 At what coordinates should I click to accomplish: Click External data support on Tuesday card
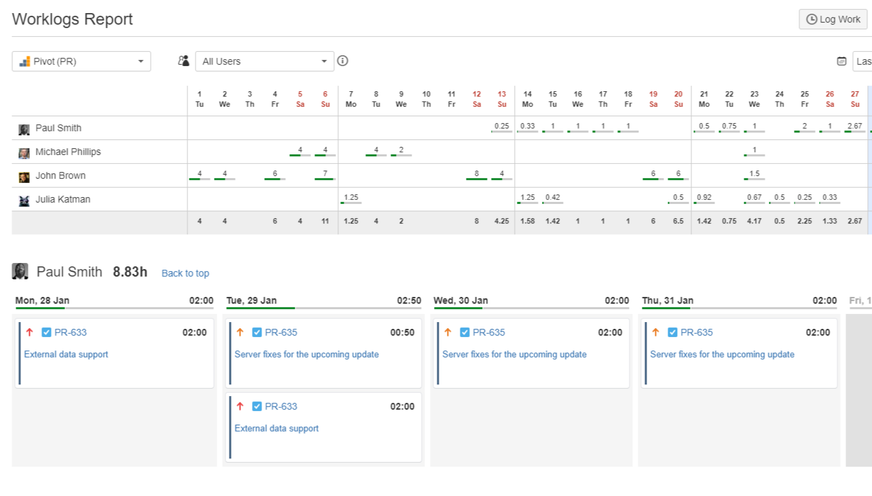point(276,428)
